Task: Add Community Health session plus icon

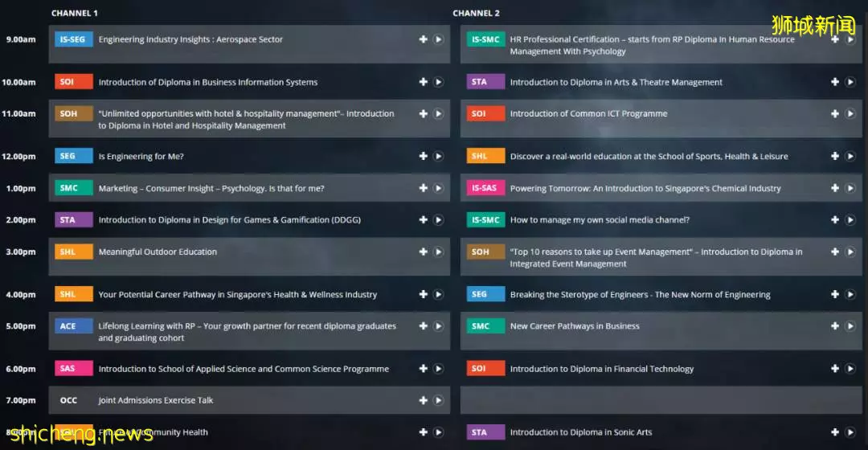Action: [x=423, y=432]
